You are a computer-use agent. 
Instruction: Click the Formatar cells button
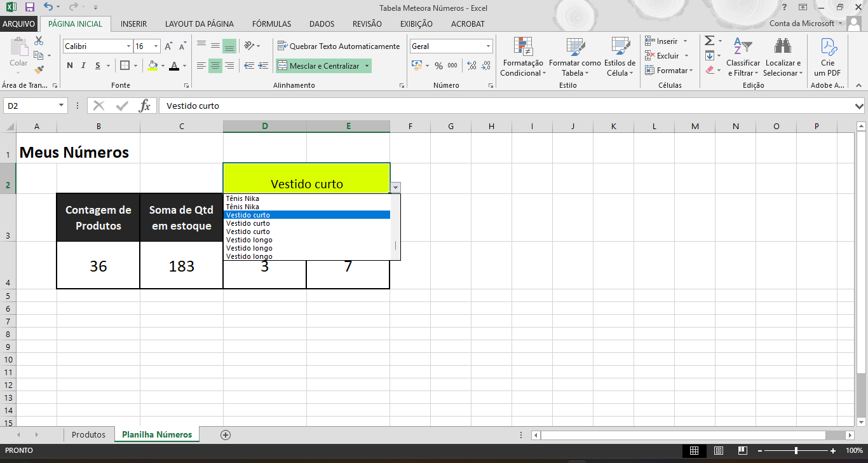[x=668, y=71]
